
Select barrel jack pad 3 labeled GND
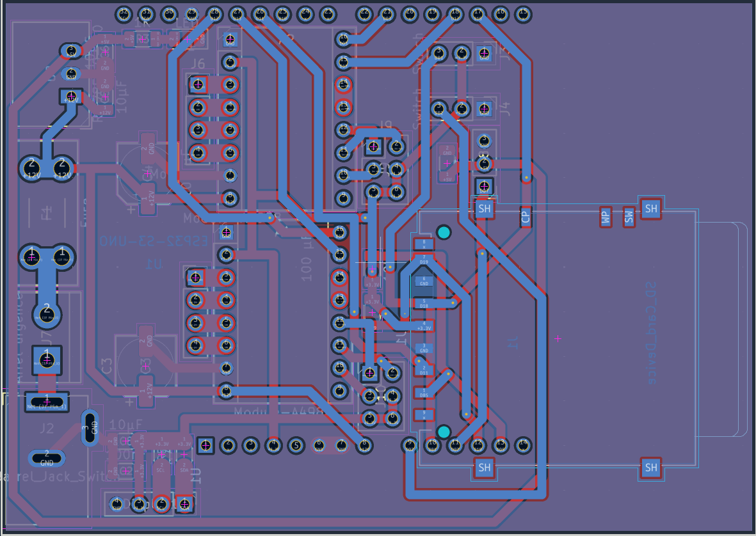[90, 428]
